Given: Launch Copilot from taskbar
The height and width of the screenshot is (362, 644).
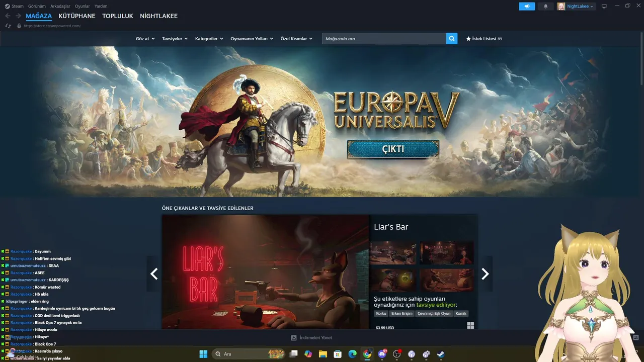Looking at the screenshot, I should coord(308,354).
